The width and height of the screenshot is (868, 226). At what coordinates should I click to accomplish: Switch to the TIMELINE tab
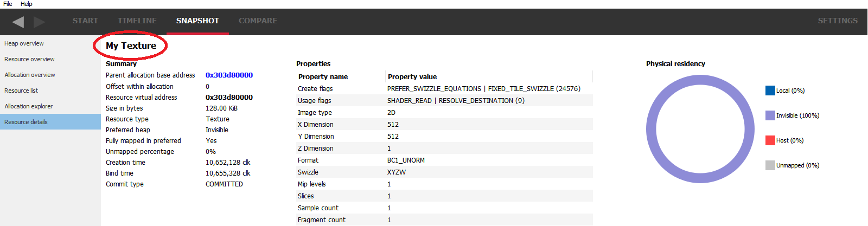click(x=137, y=21)
